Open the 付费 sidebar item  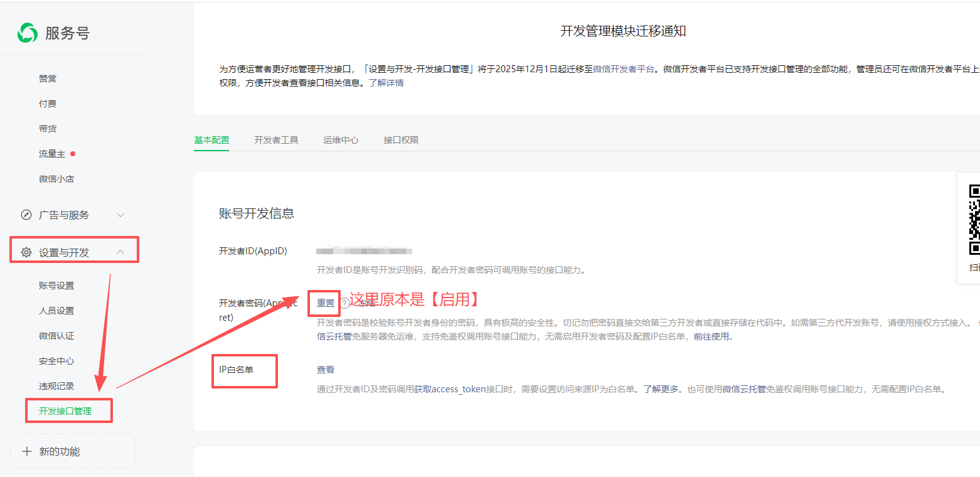48,104
